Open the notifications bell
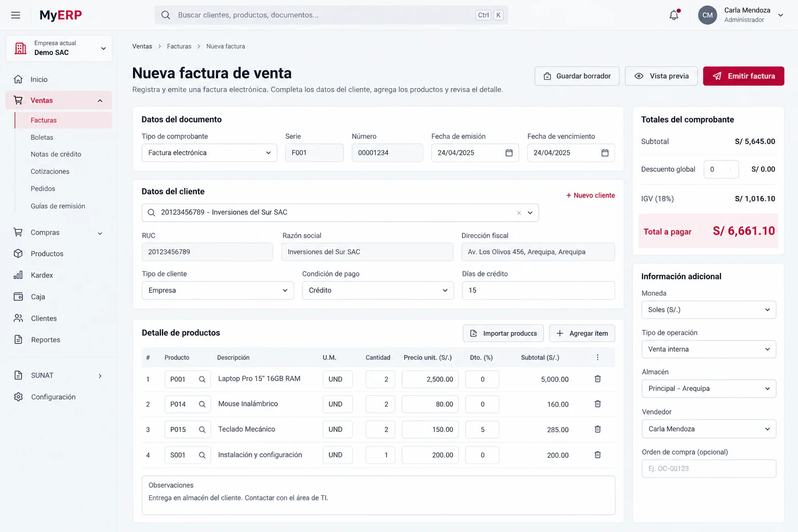This screenshot has height=532, width=798. pyautogui.click(x=674, y=15)
